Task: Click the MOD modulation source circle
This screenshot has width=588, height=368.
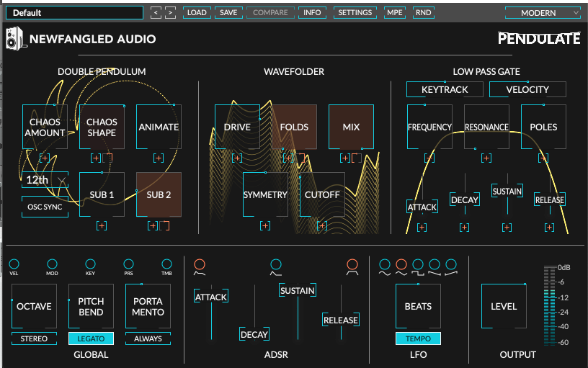Action: click(x=52, y=264)
